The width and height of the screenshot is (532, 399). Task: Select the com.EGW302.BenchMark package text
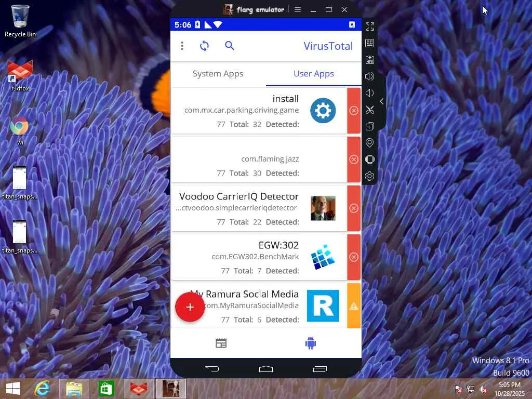pyautogui.click(x=255, y=257)
